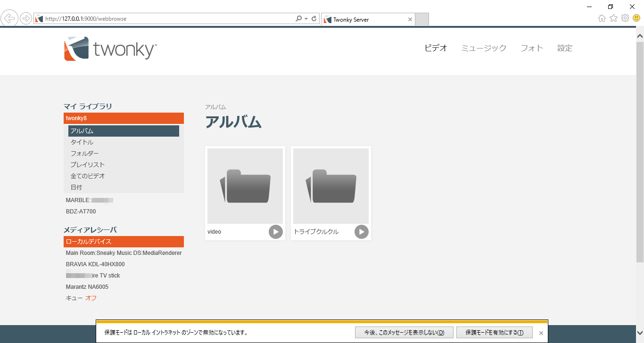
Task: Open the browser home icon
Action: click(x=602, y=18)
